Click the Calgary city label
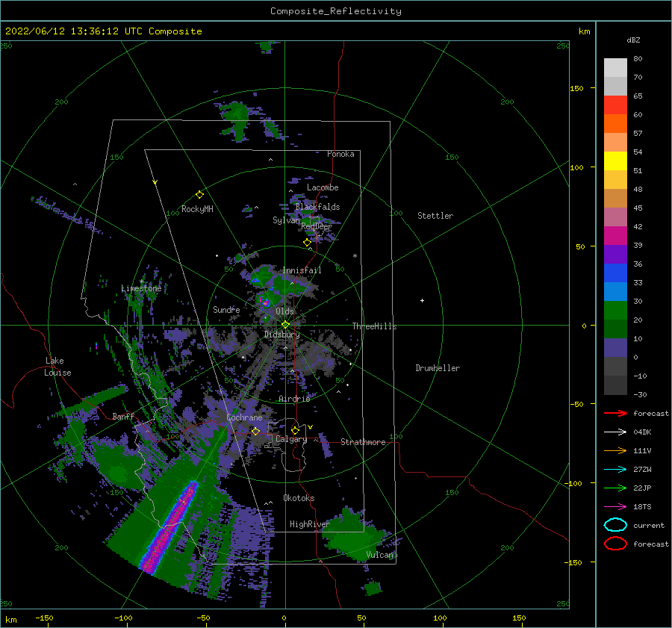Viewport: 672px width, 628px height. (291, 439)
